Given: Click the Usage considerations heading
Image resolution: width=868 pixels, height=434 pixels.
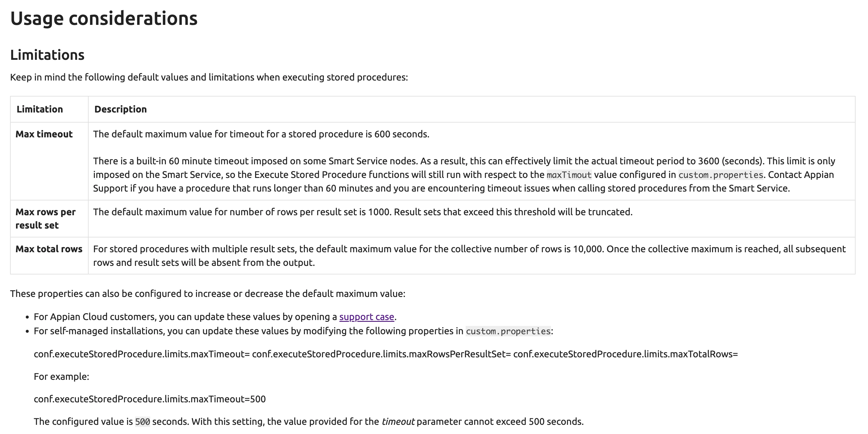Looking at the screenshot, I should click(104, 19).
